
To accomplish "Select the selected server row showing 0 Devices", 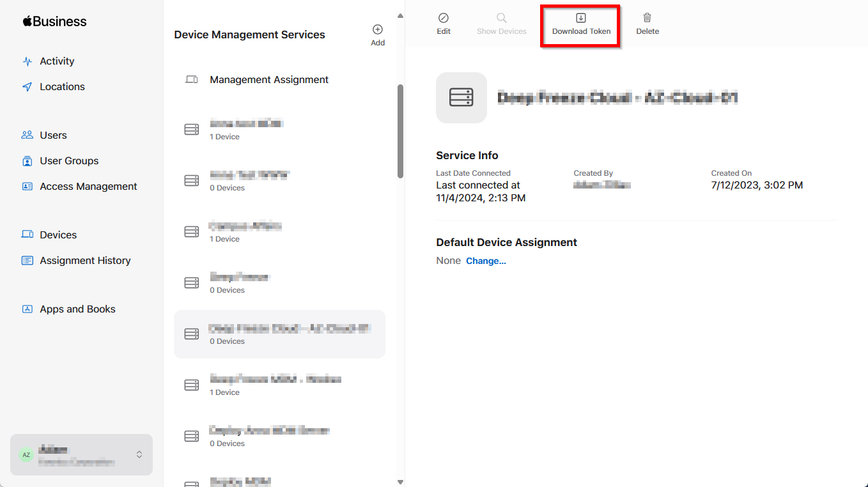I will 279,334.
